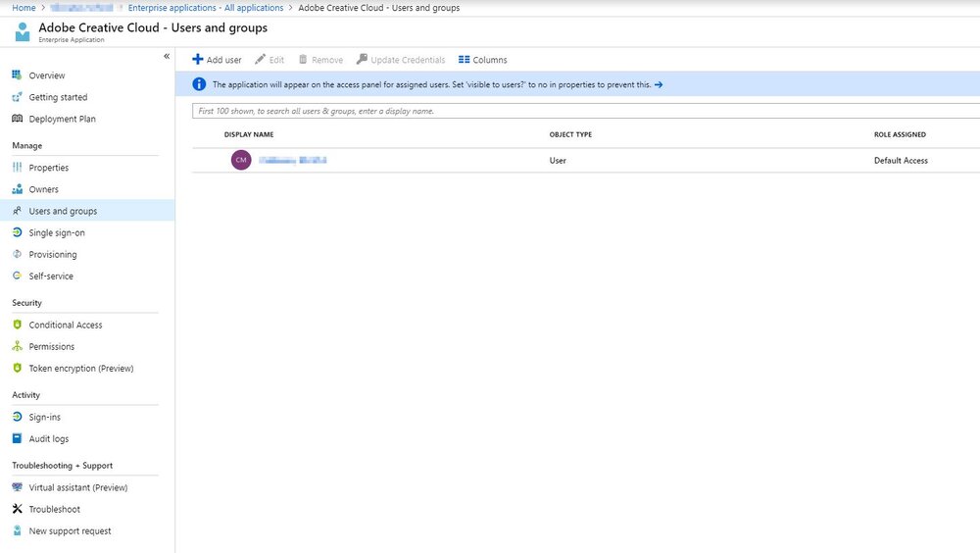Click the Remove trash icon
Viewport: 980px width, 553px height.
pyautogui.click(x=303, y=60)
